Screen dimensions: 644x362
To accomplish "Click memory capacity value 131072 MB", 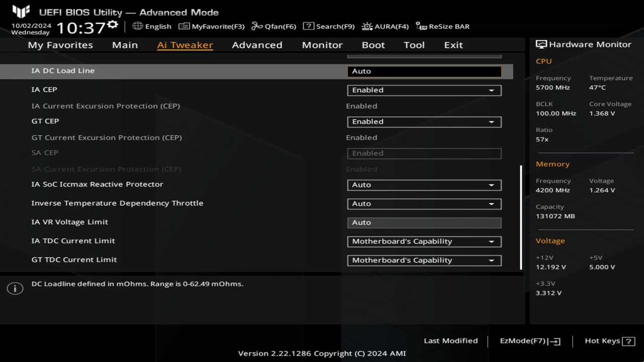I will pos(555,216).
